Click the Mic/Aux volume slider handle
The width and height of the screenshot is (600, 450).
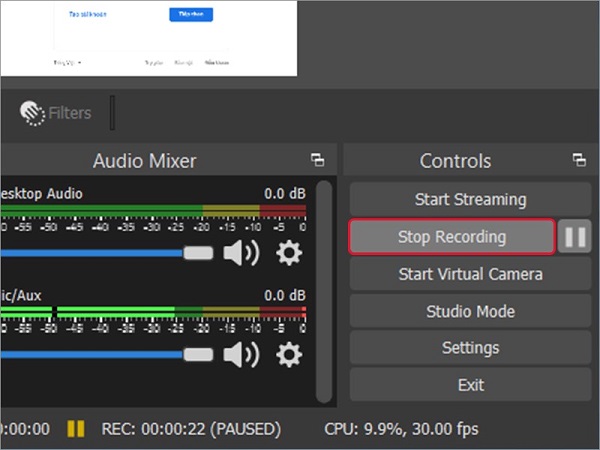pos(198,355)
